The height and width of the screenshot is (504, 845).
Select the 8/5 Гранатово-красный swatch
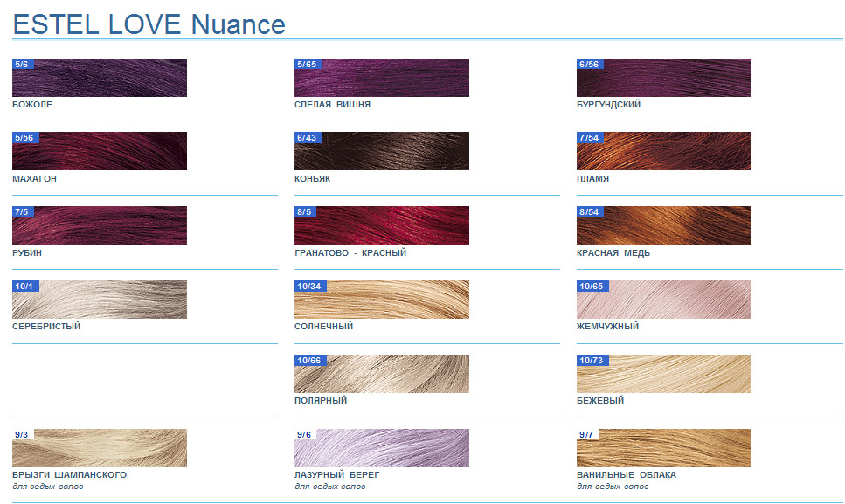click(382, 225)
